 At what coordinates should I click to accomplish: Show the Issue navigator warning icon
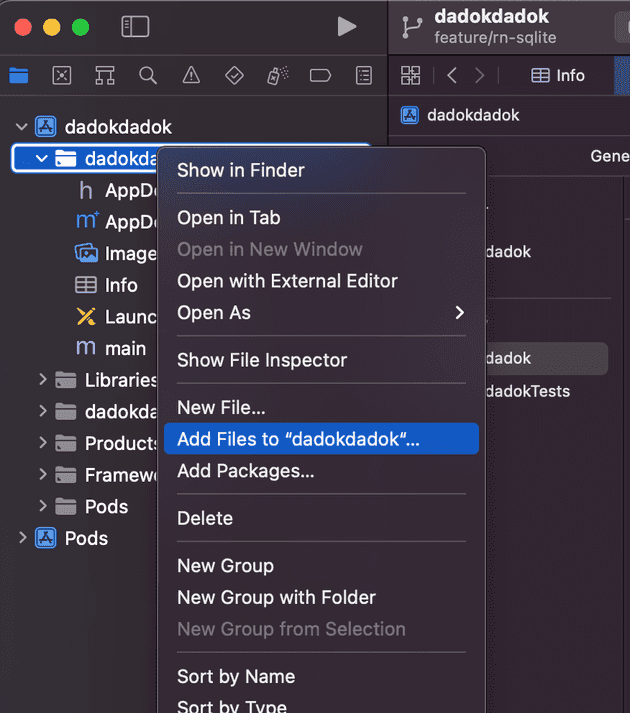click(191, 76)
